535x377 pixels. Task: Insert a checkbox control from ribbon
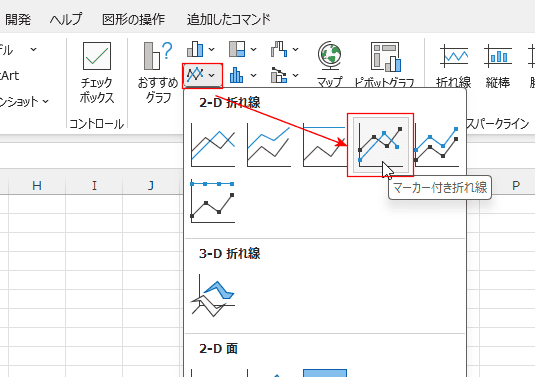(97, 73)
